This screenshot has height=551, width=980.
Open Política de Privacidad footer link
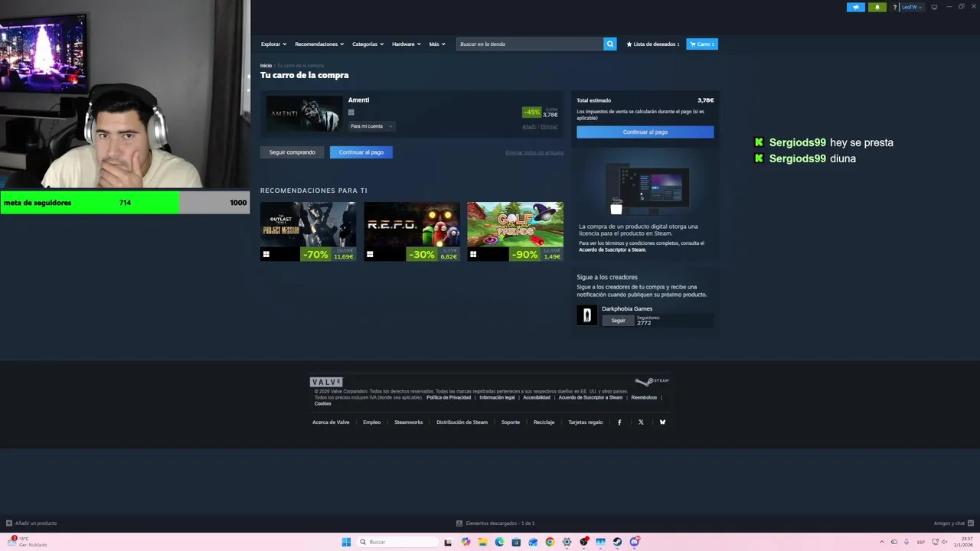449,398
